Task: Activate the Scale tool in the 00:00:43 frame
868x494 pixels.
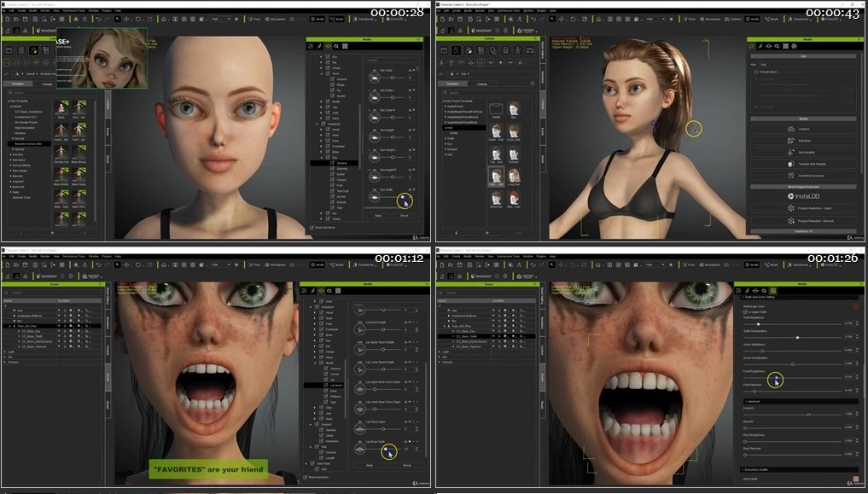Action: (584, 19)
